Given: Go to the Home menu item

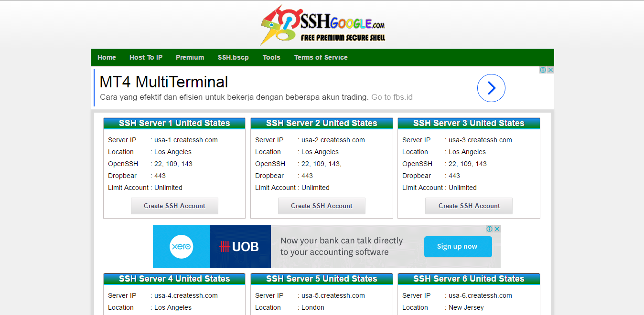Looking at the screenshot, I should pos(107,57).
